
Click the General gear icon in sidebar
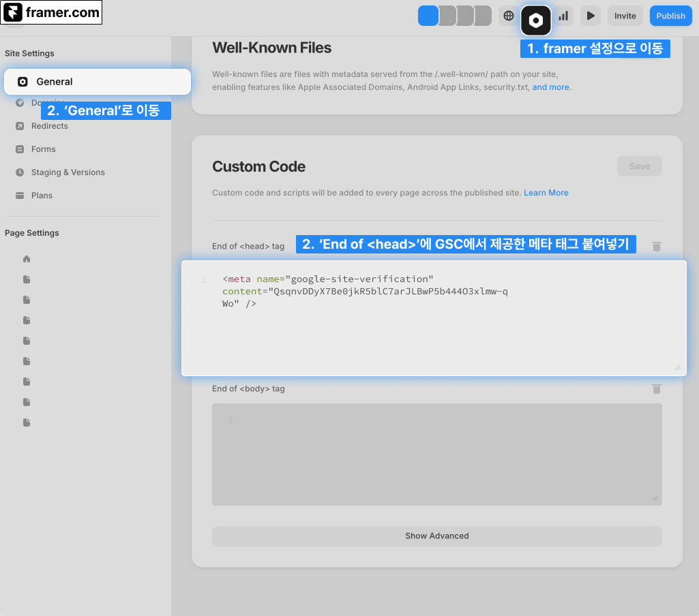pos(23,82)
